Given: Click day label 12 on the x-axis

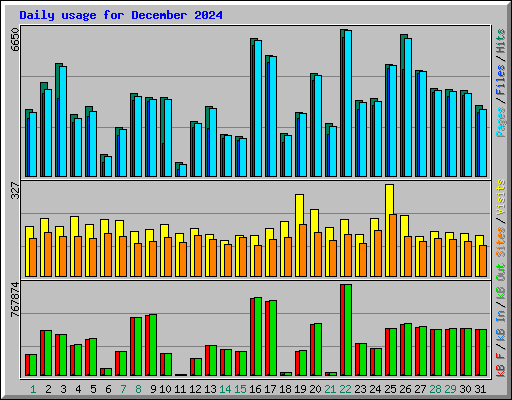Looking at the screenshot, I should click(x=195, y=389).
